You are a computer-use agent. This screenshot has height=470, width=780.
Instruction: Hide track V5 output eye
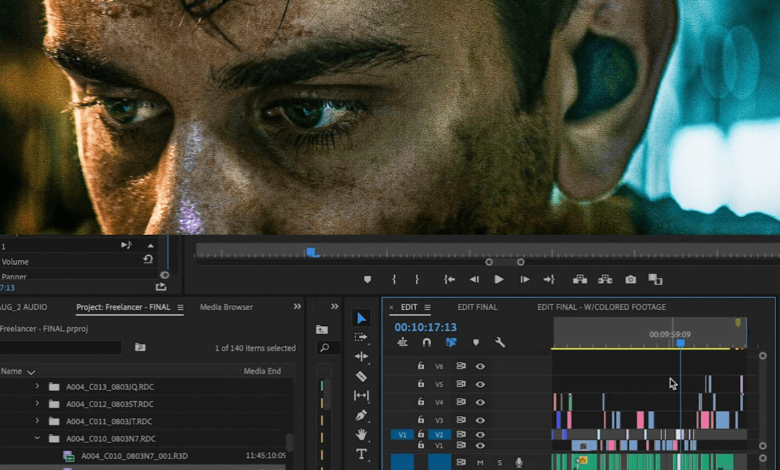tap(480, 384)
